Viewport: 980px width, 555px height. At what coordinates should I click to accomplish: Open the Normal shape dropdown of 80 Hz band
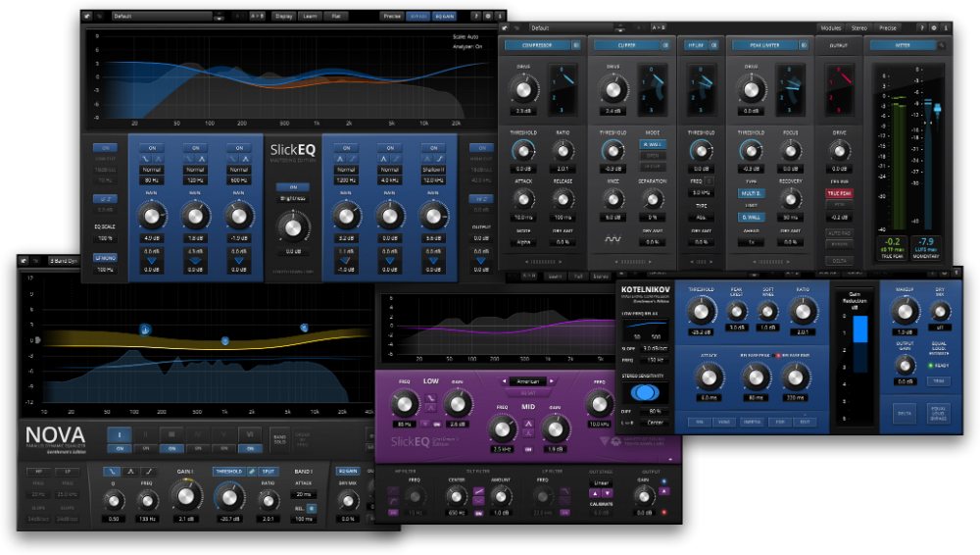tap(152, 170)
